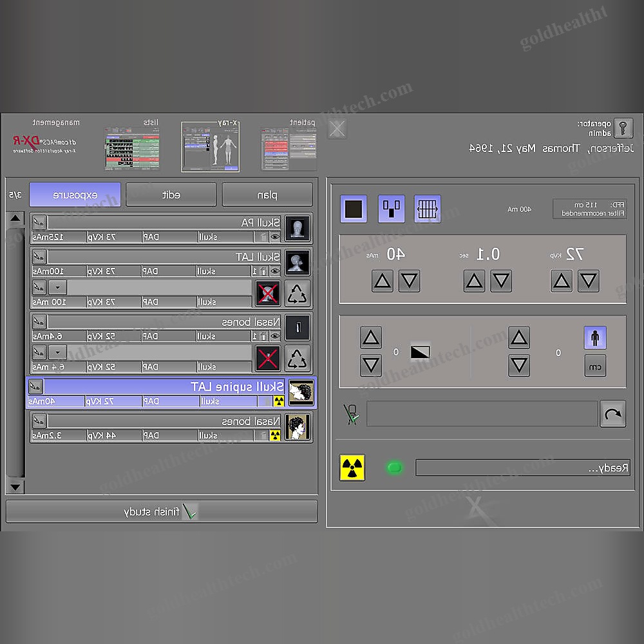Click pencil icon on rejected 100 mAs row
644x644 pixels.
tap(39, 287)
